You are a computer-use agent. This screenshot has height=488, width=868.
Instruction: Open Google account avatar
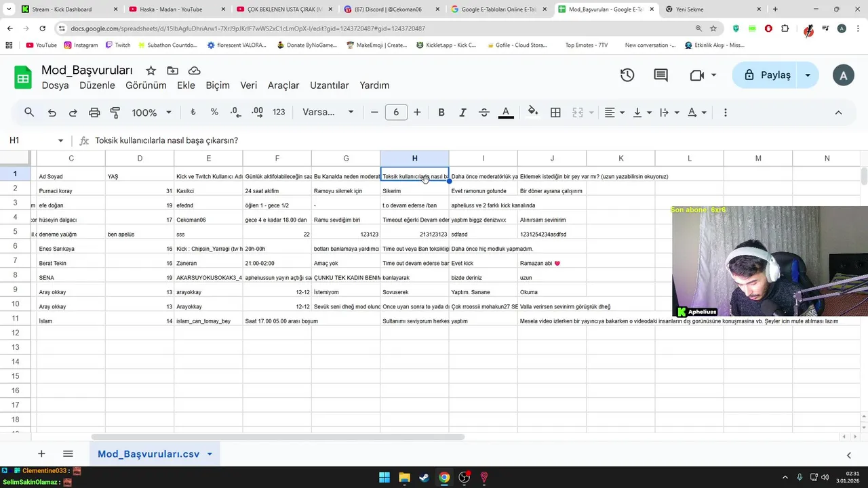pyautogui.click(x=843, y=75)
